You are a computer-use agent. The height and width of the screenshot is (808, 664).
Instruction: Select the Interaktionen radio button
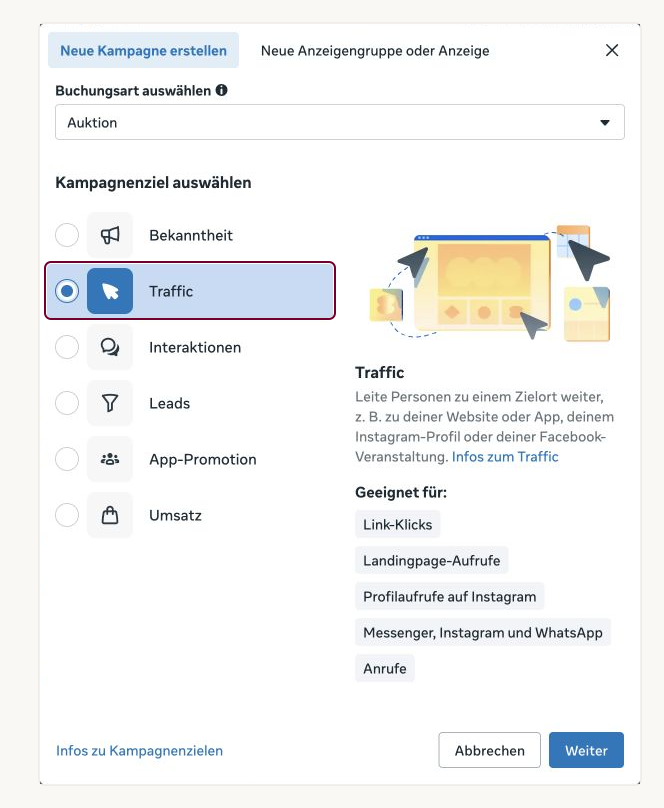click(67, 347)
